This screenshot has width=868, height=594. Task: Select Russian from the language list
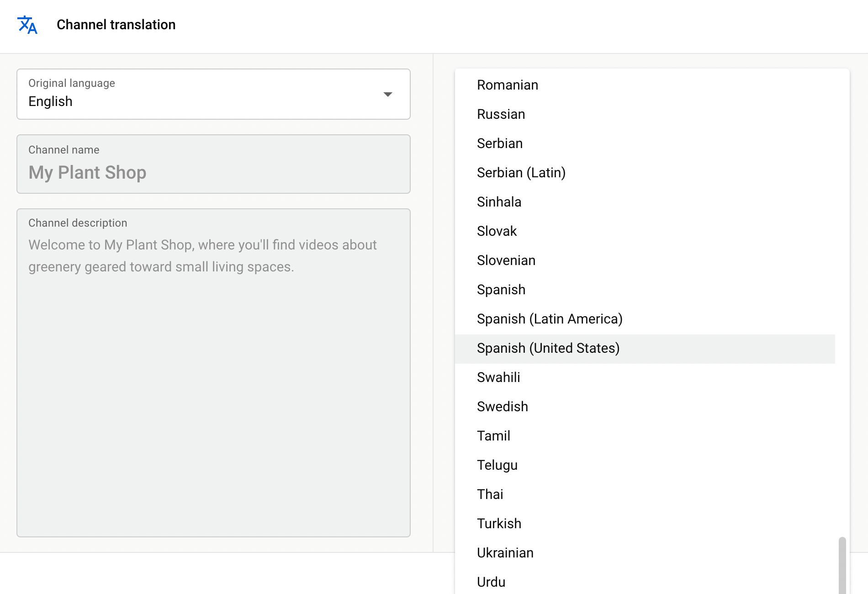click(645, 114)
